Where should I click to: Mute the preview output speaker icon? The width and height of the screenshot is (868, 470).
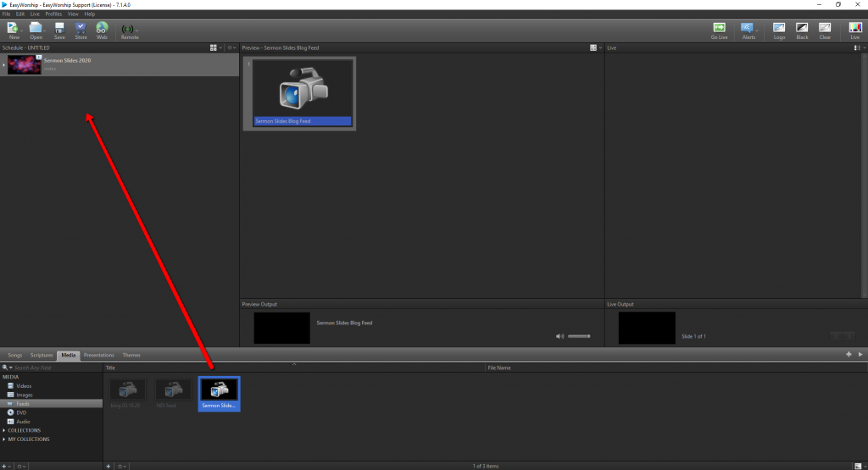tap(559, 336)
